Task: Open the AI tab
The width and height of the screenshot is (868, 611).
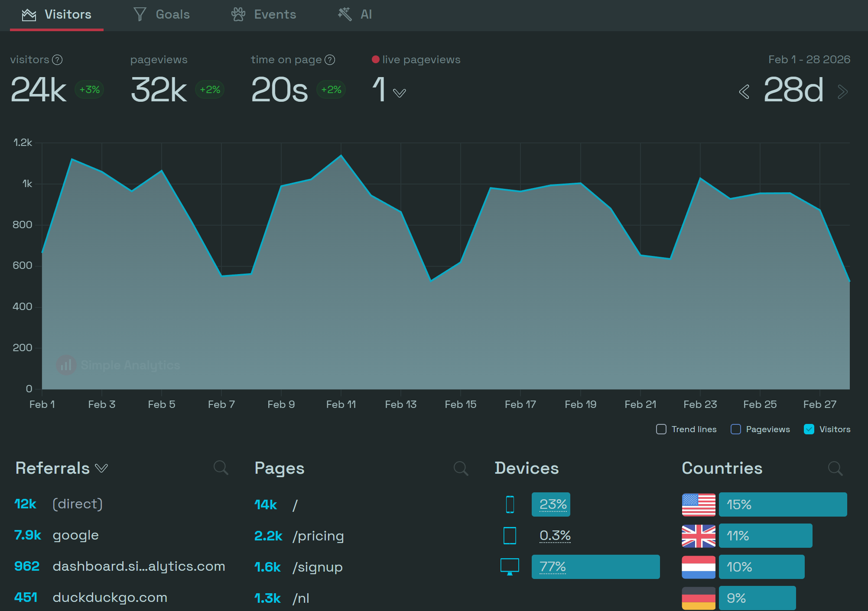Action: (x=365, y=14)
